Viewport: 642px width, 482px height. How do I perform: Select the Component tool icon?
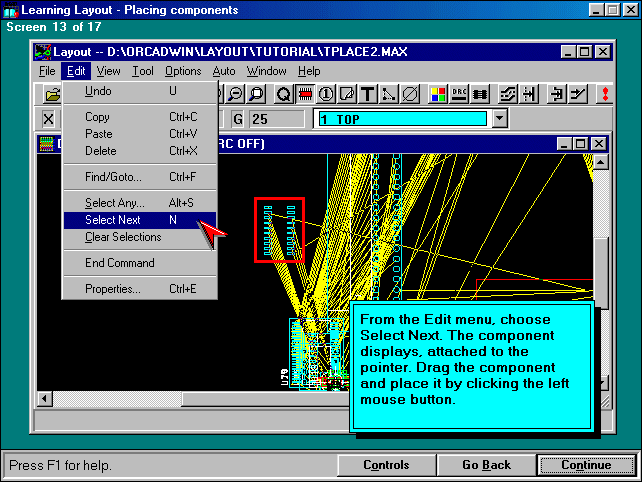(305, 94)
